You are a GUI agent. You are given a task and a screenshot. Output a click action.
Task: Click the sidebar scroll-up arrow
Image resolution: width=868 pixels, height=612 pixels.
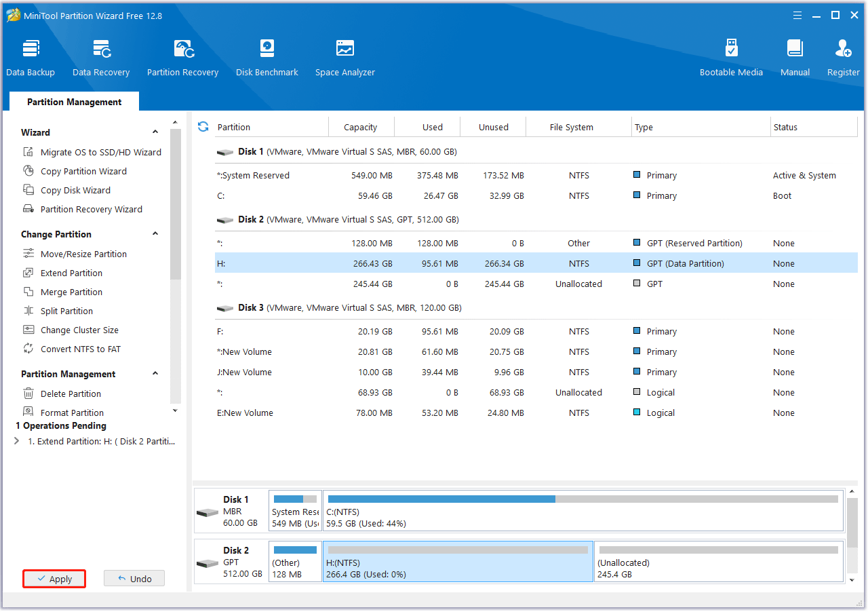[176, 122]
